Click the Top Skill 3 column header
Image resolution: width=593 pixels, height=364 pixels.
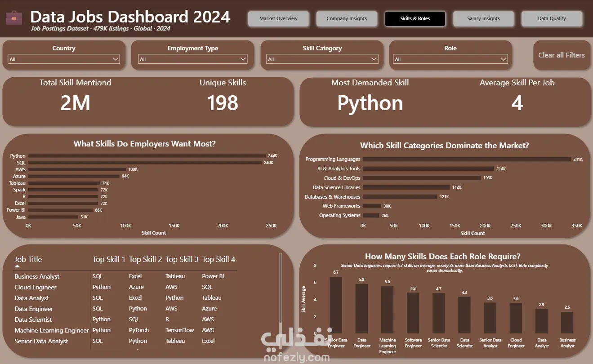182,259
